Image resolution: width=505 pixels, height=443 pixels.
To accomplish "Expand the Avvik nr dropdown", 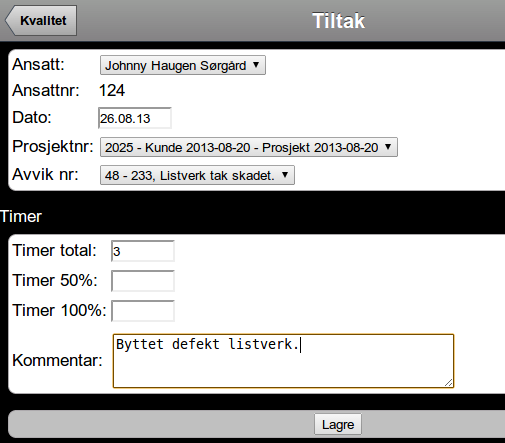I will 197,175.
